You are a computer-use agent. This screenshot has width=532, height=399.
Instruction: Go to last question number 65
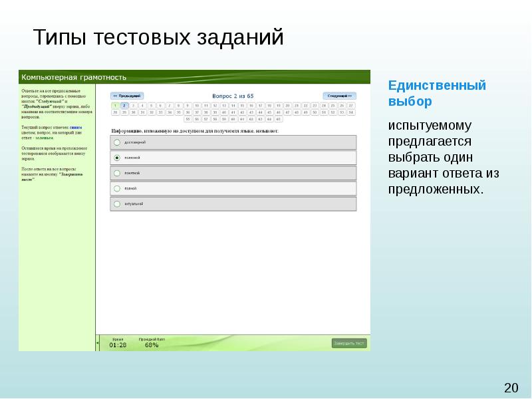[278, 119]
